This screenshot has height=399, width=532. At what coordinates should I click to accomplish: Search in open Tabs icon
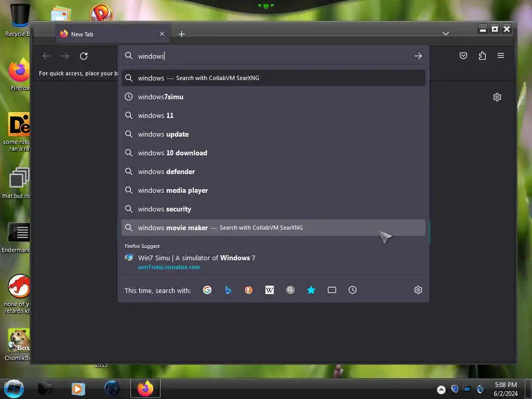tap(332, 290)
